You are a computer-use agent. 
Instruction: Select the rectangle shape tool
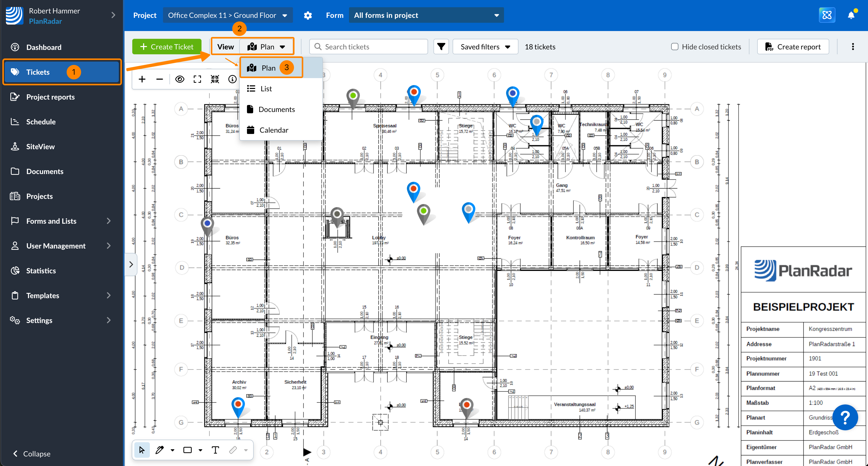pos(187,450)
